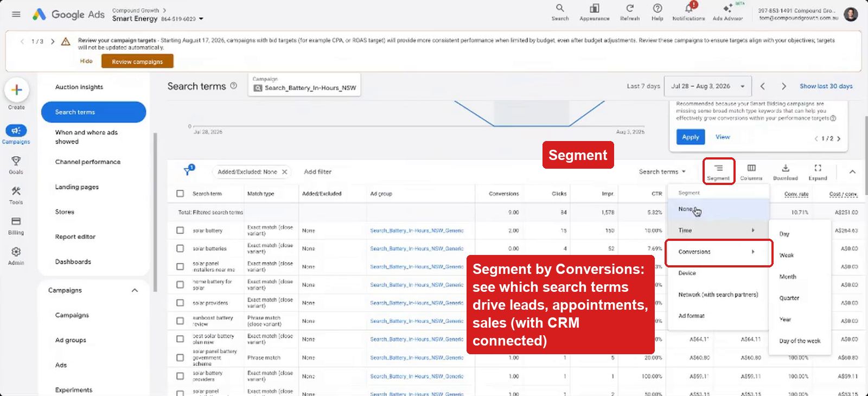The image size is (868, 396).
Task: Hide the campaign targets notice
Action: point(86,61)
